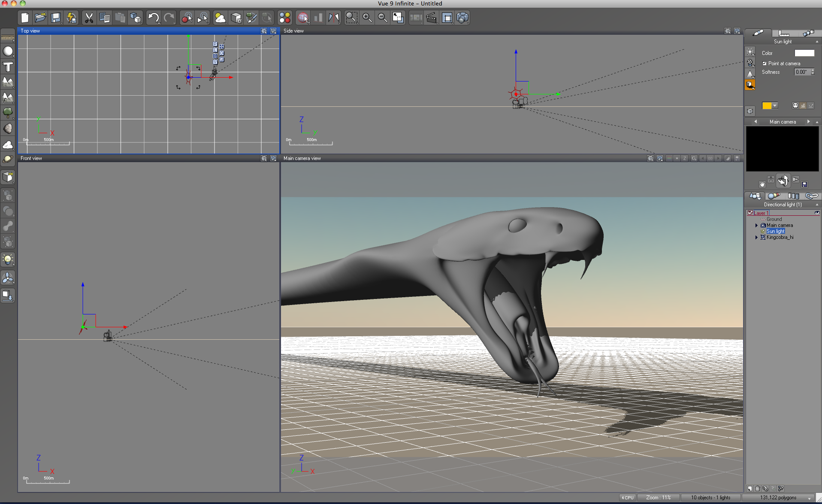Click the Cut scissors icon in toolbar
Image resolution: width=822 pixels, height=504 pixels.
click(x=89, y=18)
